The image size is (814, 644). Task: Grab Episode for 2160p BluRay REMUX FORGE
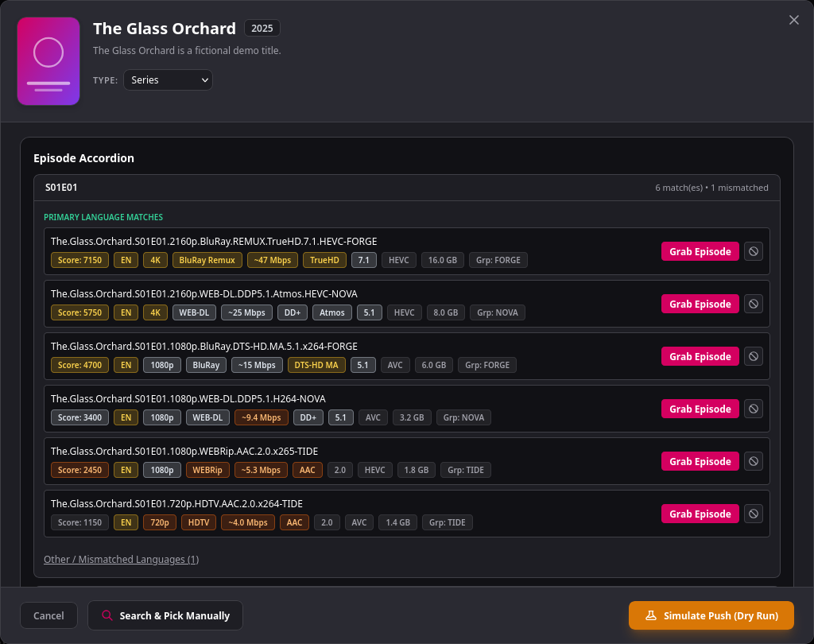[x=700, y=251]
